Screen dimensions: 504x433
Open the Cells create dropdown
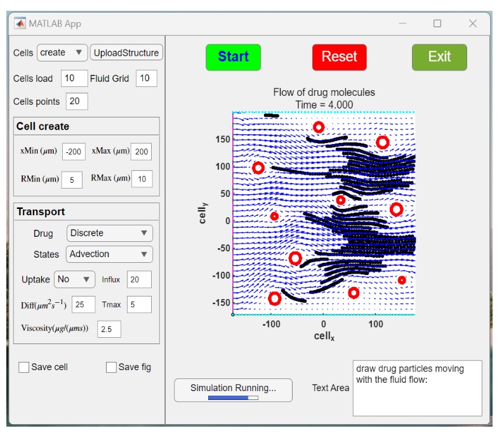click(62, 53)
